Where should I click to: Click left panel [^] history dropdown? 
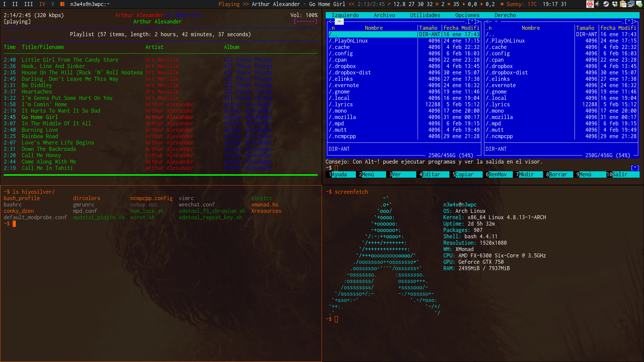click(x=472, y=21)
